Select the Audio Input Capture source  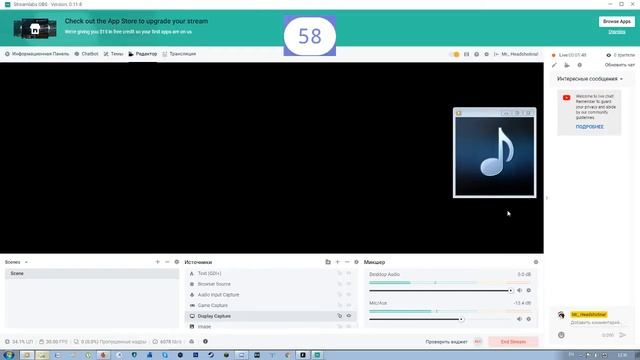point(271,294)
